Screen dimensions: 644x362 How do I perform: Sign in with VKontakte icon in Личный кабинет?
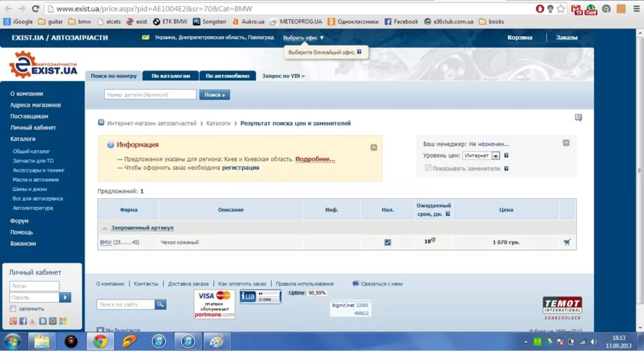(x=43, y=321)
